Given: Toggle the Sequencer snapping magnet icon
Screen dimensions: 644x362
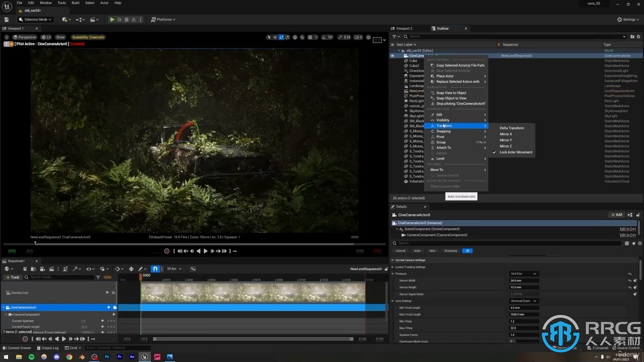Looking at the screenshot, I should tap(155, 269).
